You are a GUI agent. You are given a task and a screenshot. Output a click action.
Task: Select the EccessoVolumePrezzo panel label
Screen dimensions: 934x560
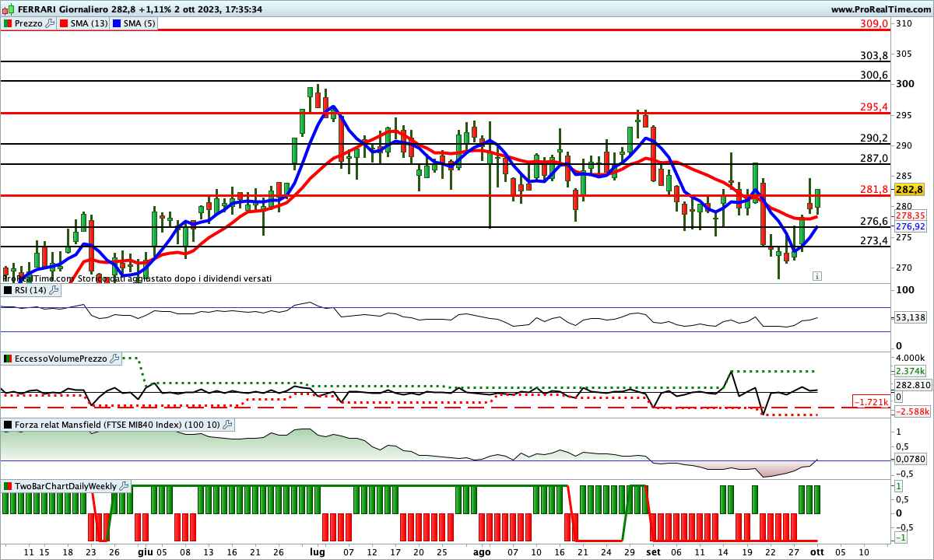pyautogui.click(x=61, y=359)
